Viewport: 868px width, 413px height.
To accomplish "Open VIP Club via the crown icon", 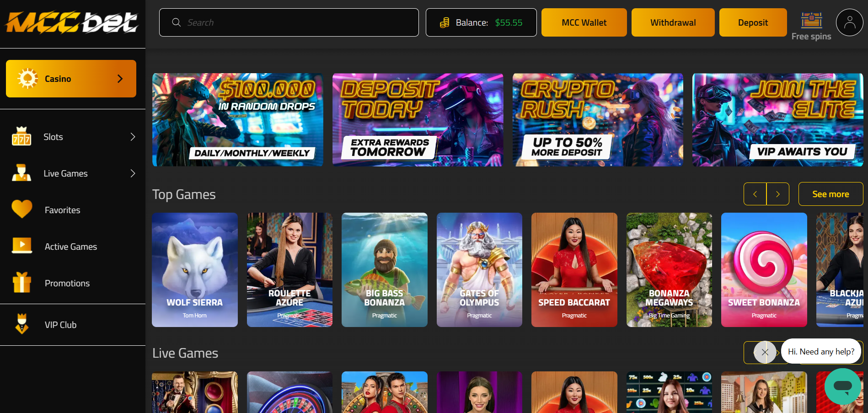I will coord(22,324).
